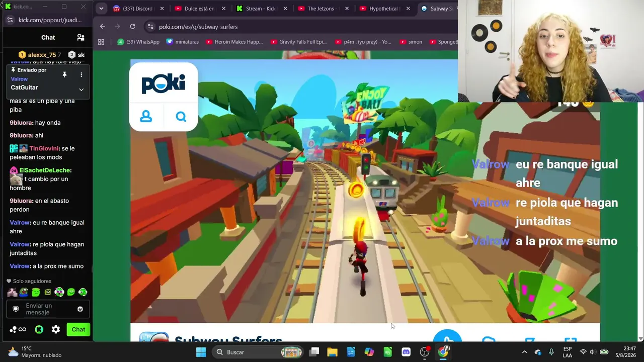Insert the last headphone green emote
This screenshot has width=644, height=362.
coord(83,292)
